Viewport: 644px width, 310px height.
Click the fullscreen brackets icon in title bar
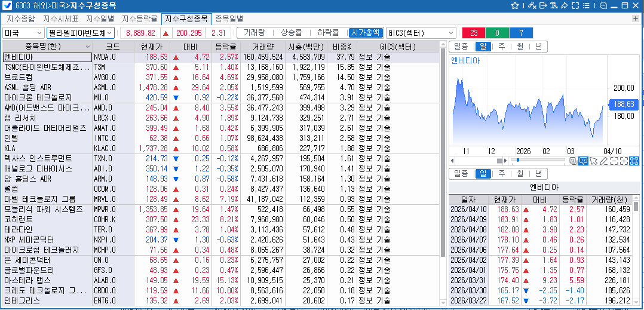click(575, 5)
